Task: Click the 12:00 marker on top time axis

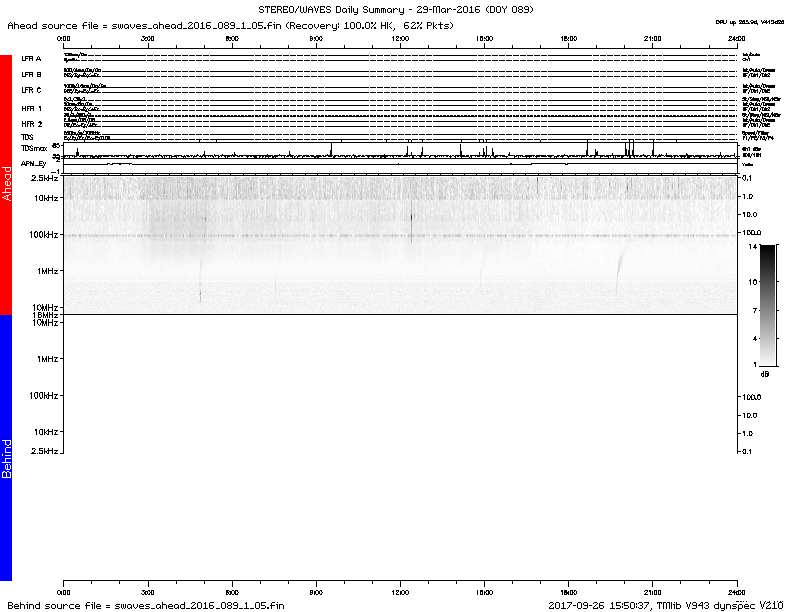Action: pyautogui.click(x=400, y=37)
